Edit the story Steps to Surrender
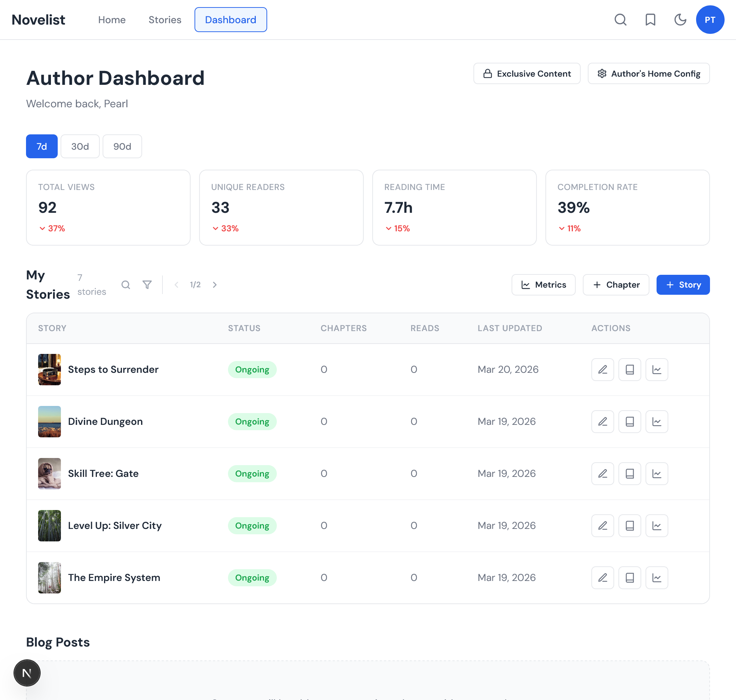Viewport: 736px width, 700px height. [x=602, y=369]
